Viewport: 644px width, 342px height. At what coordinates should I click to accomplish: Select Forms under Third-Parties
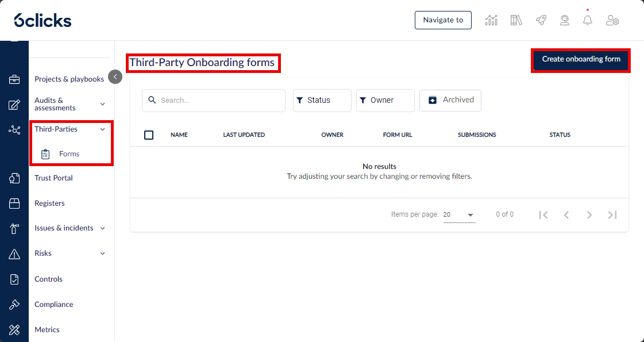point(69,153)
